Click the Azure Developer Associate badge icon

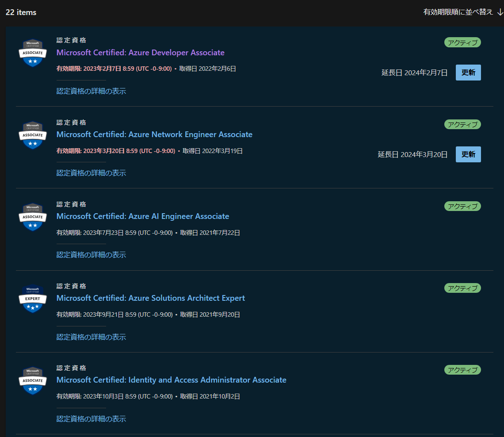33,53
